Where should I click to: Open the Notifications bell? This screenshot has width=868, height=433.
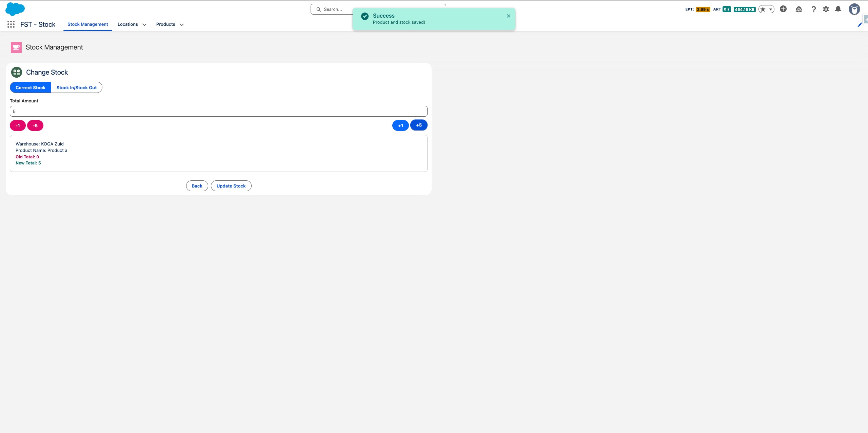838,9
